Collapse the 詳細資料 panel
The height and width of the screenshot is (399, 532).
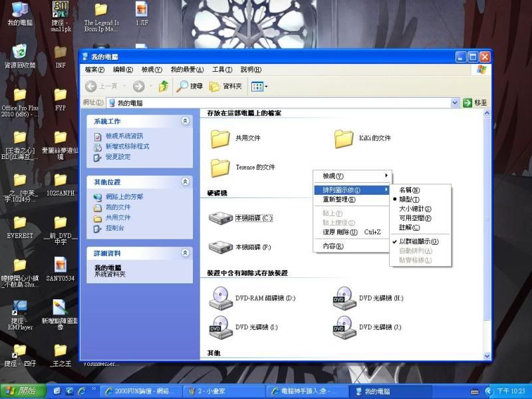point(186,253)
